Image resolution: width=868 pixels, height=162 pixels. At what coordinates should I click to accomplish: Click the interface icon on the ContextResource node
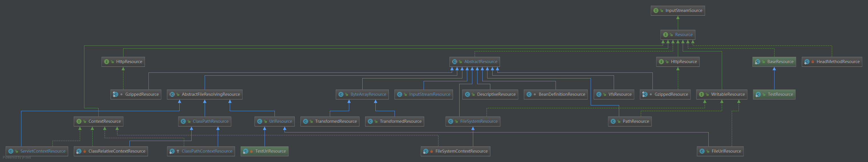[79, 121]
